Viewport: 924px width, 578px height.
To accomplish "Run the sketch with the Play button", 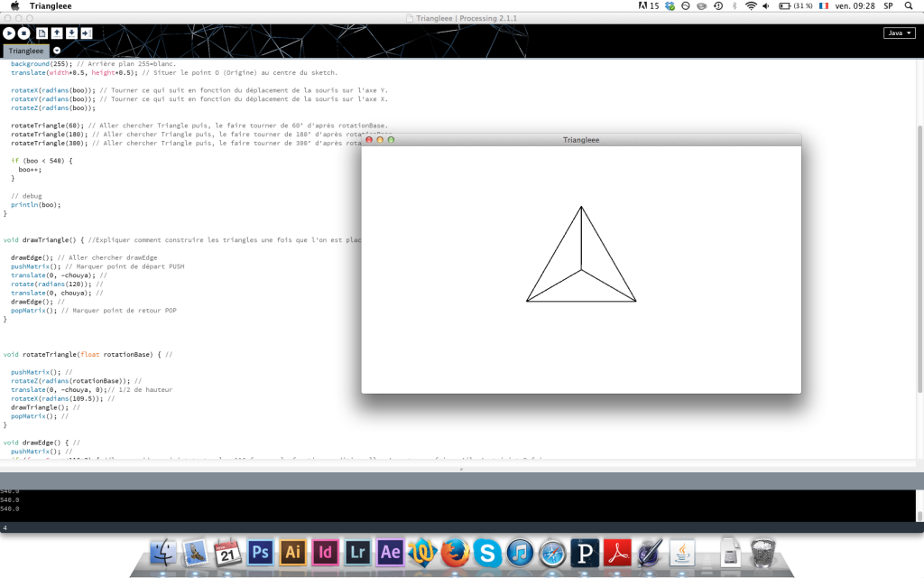I will click(x=10, y=33).
